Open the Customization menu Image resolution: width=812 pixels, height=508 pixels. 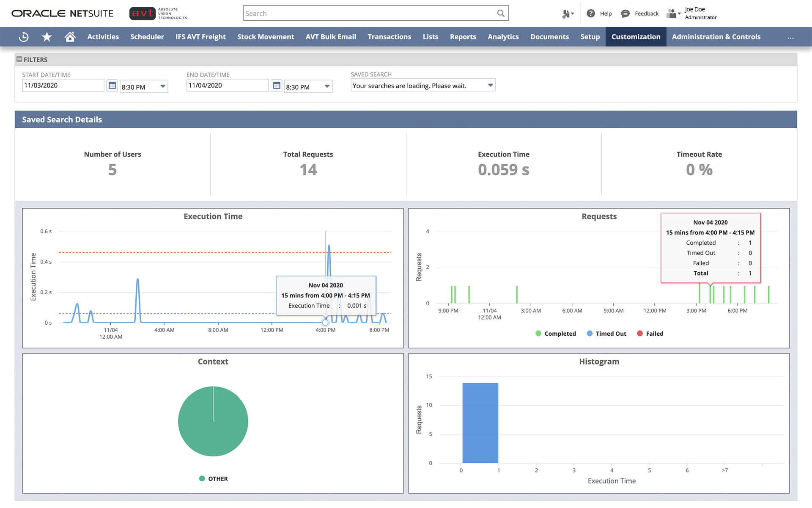[636, 37]
